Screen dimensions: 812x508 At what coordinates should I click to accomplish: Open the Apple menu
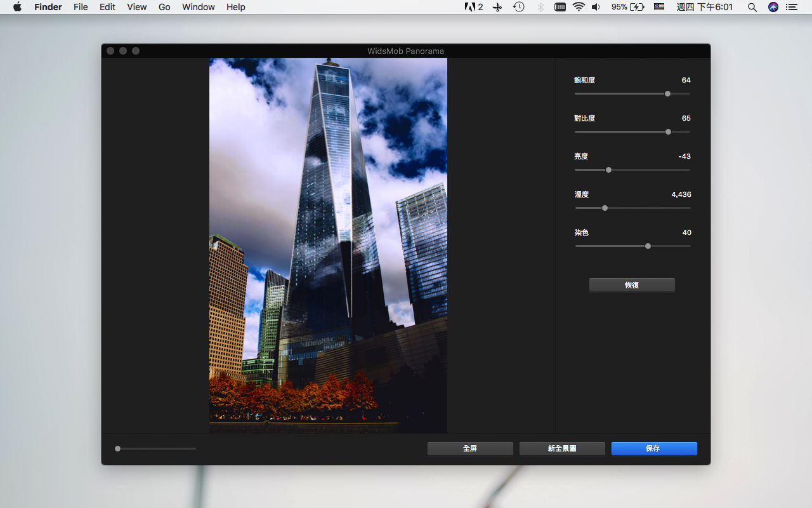[x=17, y=7]
